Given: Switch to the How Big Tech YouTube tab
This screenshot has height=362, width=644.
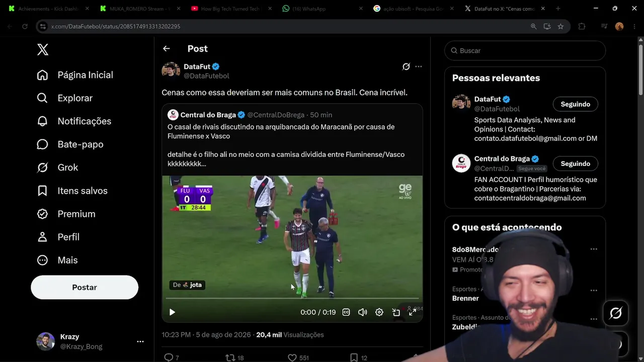Looking at the screenshot, I should [231, 9].
